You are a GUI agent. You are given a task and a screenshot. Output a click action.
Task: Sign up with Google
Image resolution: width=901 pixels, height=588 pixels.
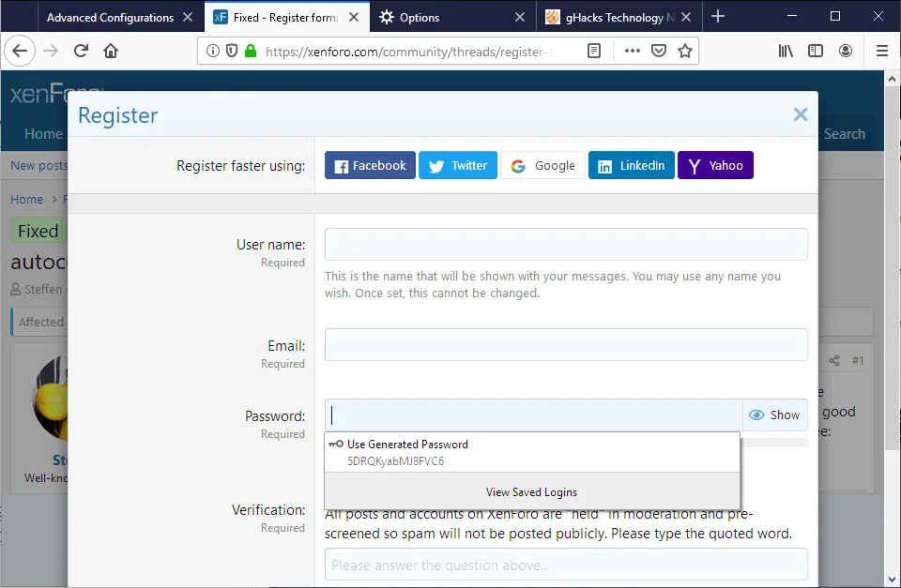pyautogui.click(x=542, y=165)
